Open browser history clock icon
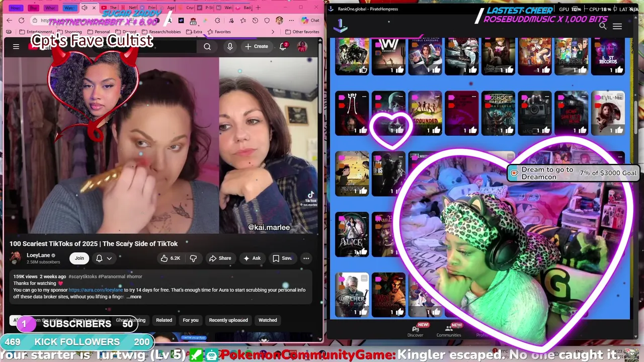644x362 pixels. click(255, 21)
